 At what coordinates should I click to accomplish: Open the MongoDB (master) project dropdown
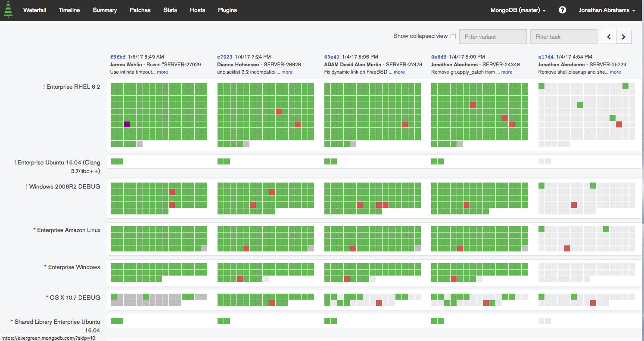pyautogui.click(x=518, y=10)
